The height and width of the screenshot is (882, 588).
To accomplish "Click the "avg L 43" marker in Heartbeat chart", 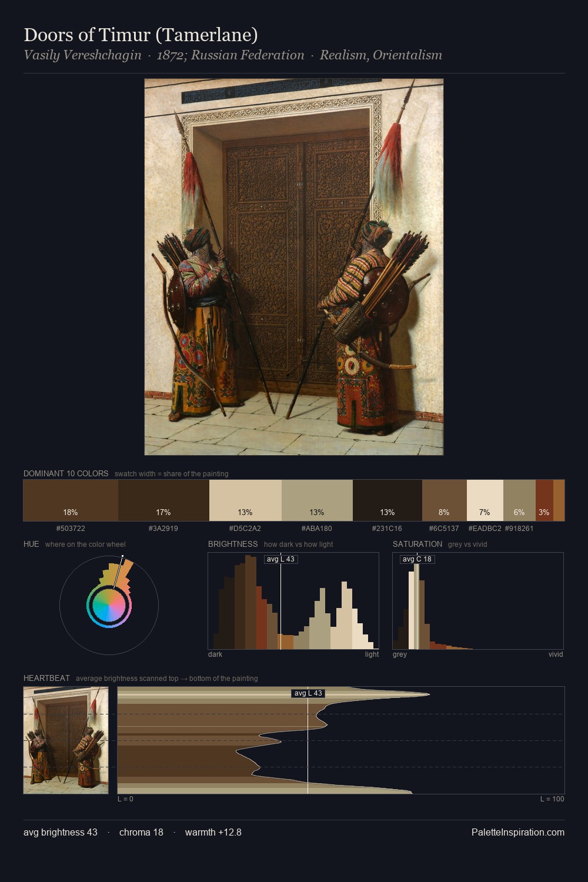I will coord(308,693).
